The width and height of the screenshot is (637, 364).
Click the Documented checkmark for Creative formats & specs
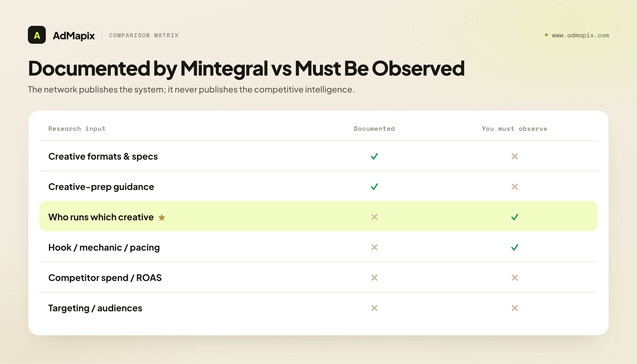pos(374,156)
